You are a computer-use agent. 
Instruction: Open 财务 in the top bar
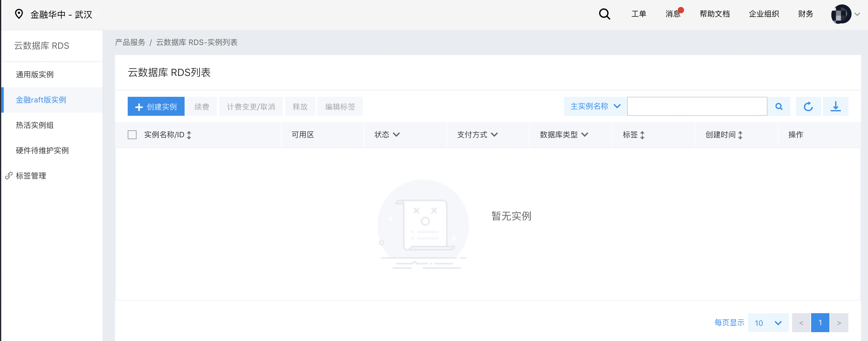tap(806, 14)
